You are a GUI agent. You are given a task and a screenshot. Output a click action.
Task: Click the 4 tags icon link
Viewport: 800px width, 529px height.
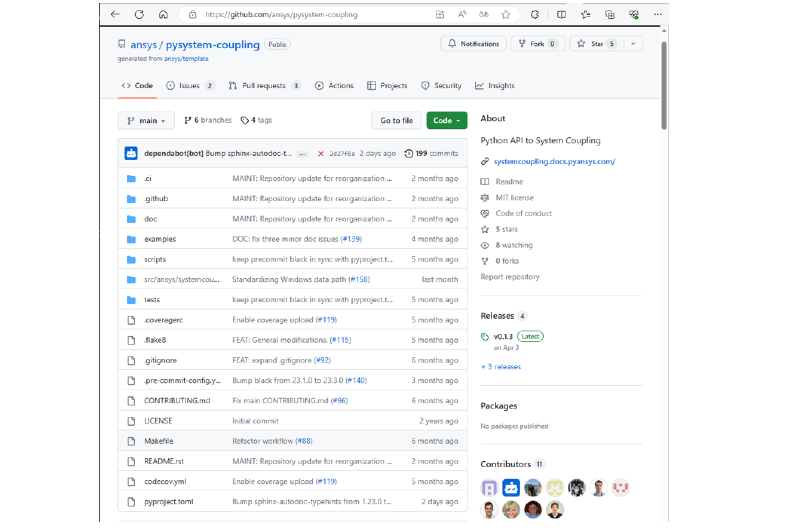tap(255, 120)
